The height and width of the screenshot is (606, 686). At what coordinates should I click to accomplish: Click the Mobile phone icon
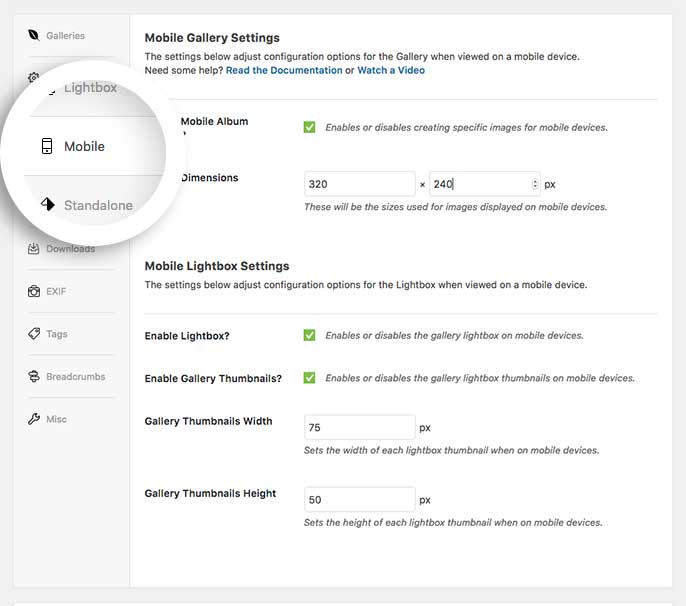point(47,146)
